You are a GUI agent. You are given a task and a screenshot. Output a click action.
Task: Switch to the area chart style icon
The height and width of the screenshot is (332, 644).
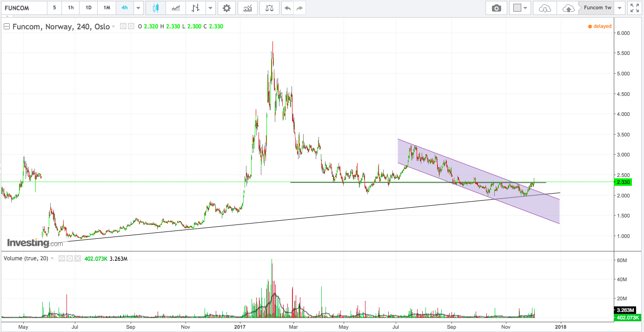click(176, 8)
